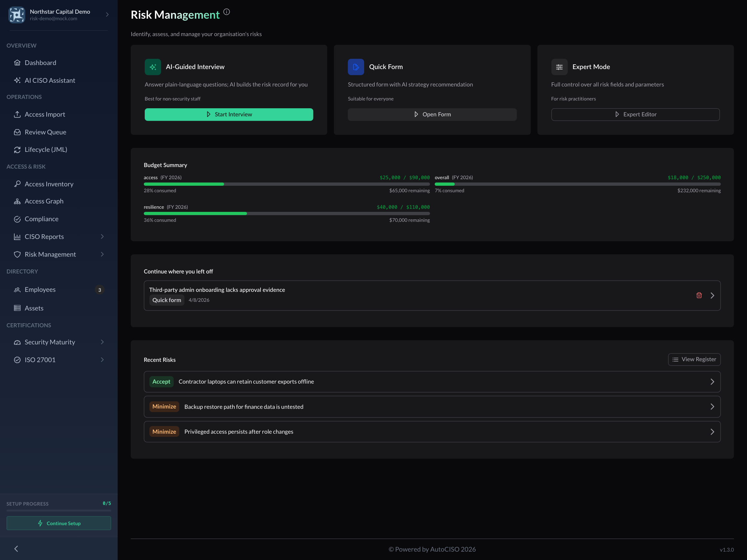Screen dimensions: 747x560
Task: Open AI CISO Assistant menu item
Action: coord(59,80)
